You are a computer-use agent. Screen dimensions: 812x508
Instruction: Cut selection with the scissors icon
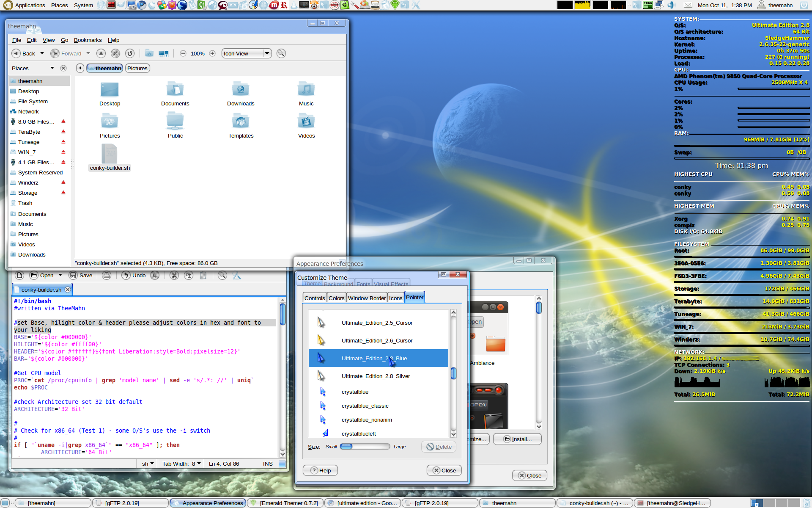point(174,276)
